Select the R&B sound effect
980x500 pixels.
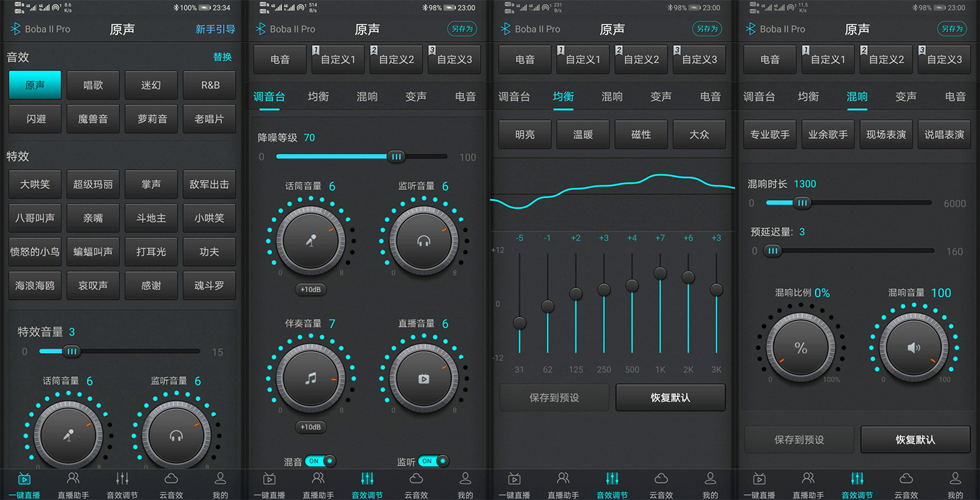[209, 85]
